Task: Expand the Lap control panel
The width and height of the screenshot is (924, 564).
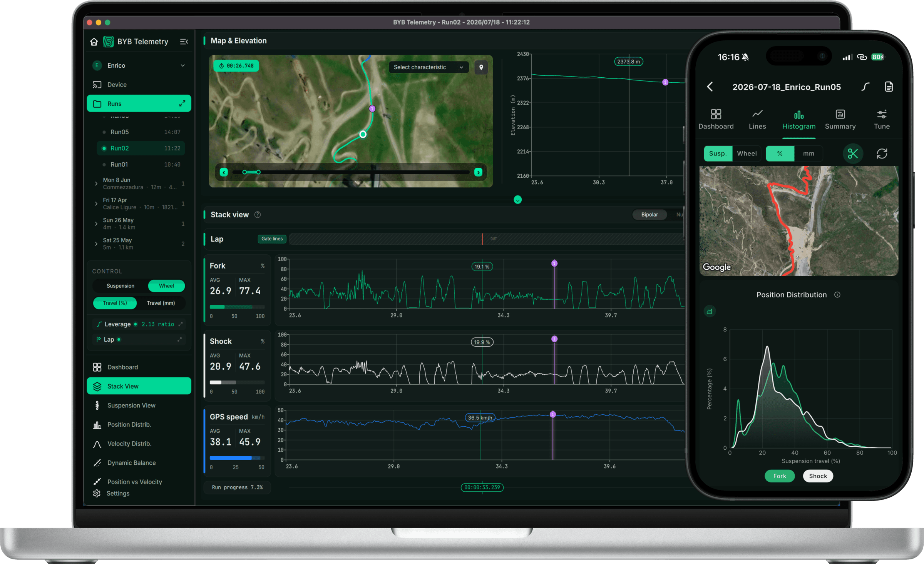Action: [x=179, y=339]
